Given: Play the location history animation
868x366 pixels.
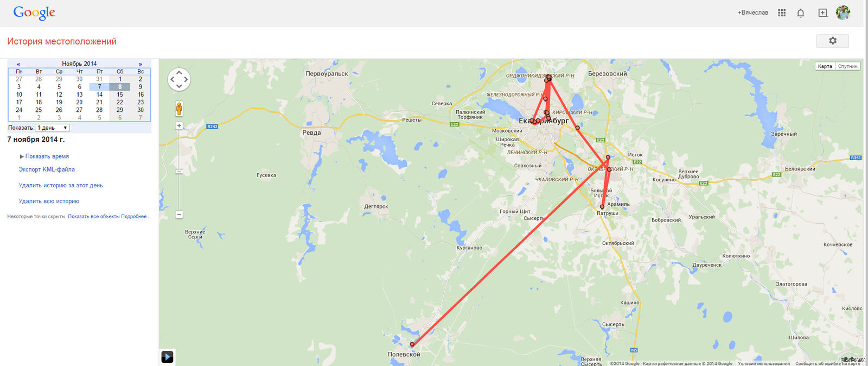Looking at the screenshot, I should [167, 357].
